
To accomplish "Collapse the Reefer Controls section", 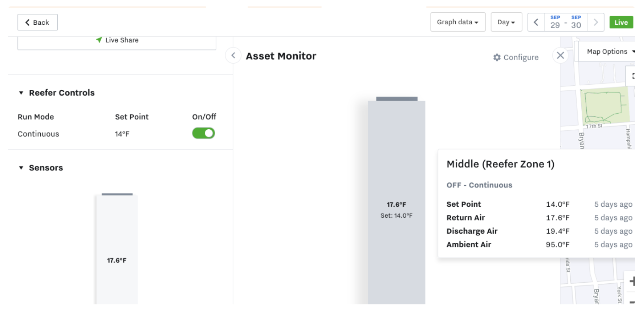I will (21, 93).
